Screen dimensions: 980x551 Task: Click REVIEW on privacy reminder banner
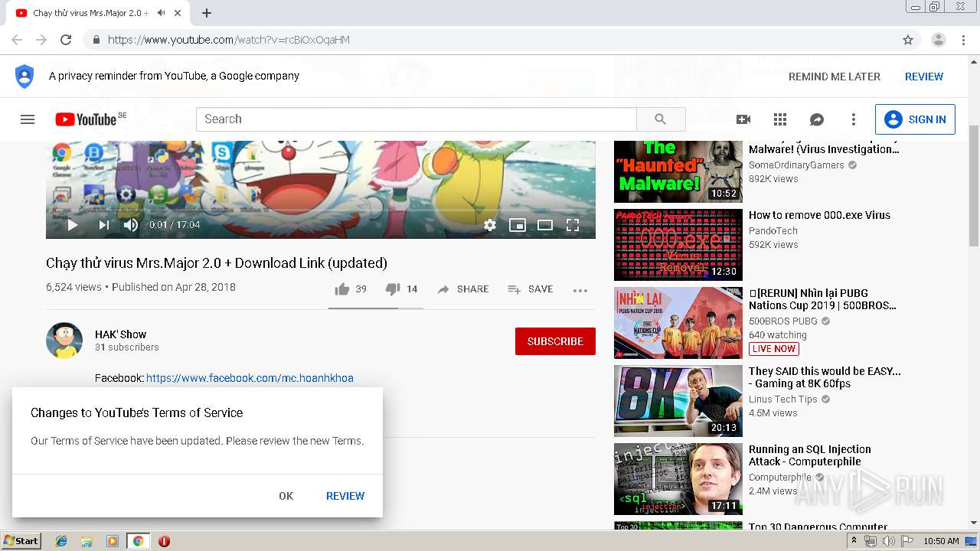(x=924, y=77)
